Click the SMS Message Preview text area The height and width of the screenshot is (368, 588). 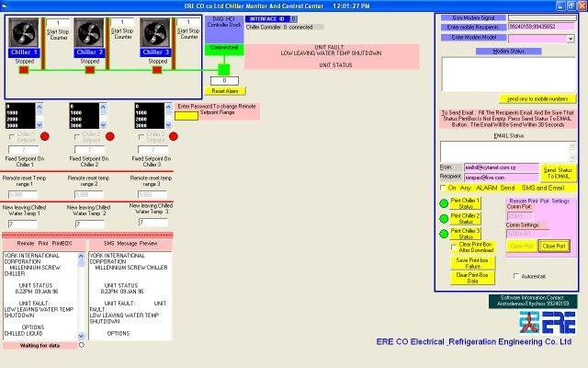pyautogui.click(x=130, y=296)
